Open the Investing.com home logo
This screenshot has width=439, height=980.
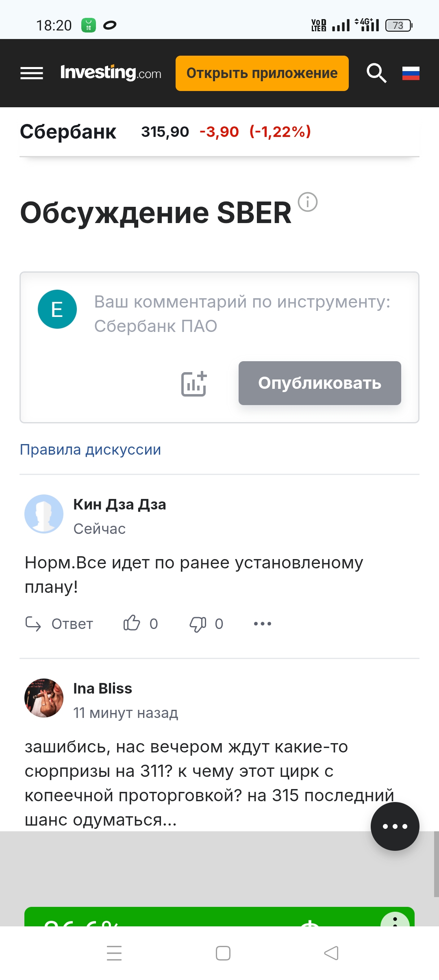(x=111, y=73)
